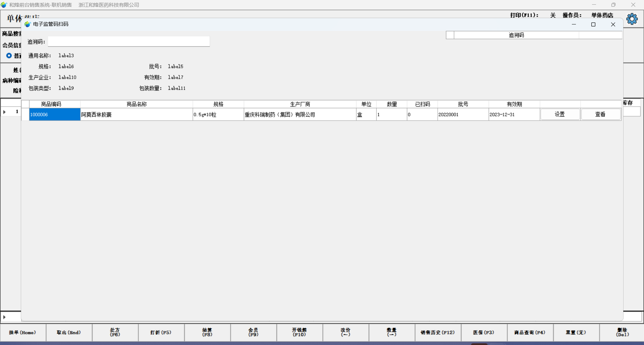Open 销售历史 (F12) sales history
This screenshot has height=345, width=644.
point(438,332)
